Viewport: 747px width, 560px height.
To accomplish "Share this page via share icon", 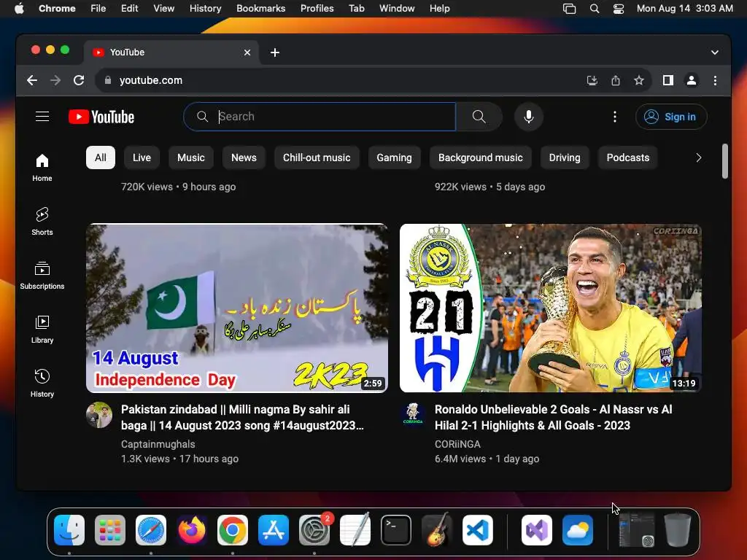I will click(616, 80).
